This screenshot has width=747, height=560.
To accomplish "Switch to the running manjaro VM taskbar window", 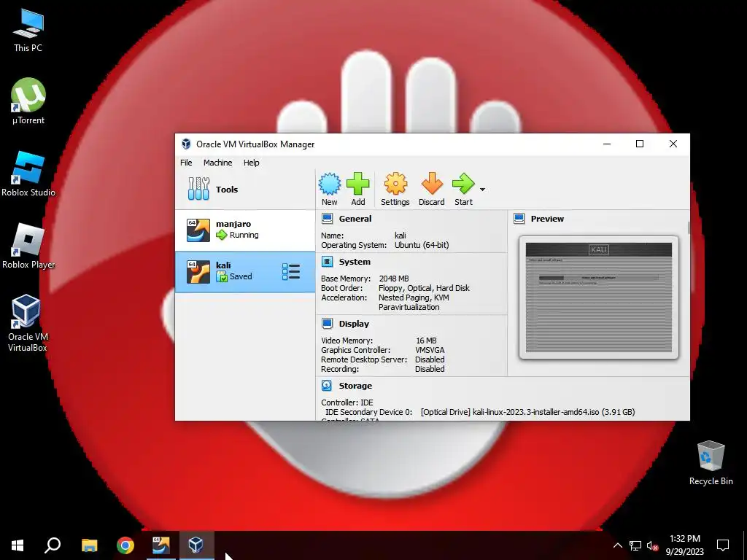I will [x=161, y=545].
